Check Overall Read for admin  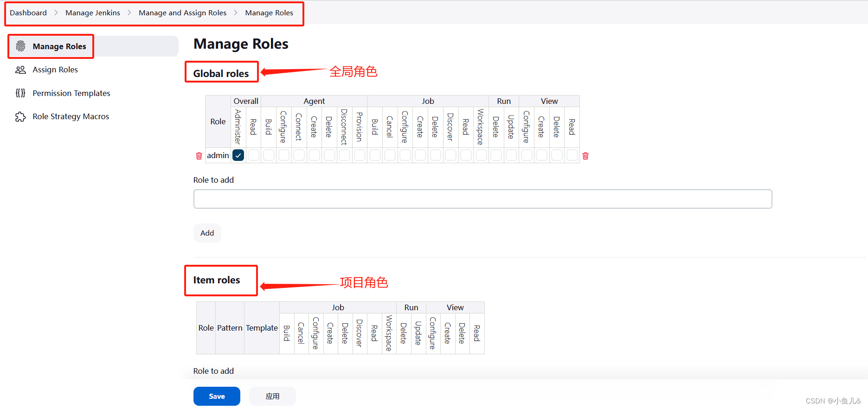(x=253, y=155)
